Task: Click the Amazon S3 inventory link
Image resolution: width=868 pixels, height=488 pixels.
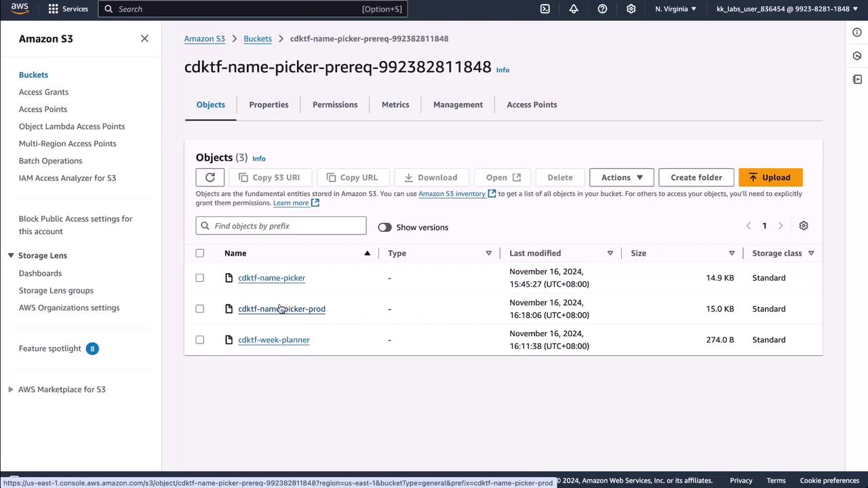Action: (452, 194)
